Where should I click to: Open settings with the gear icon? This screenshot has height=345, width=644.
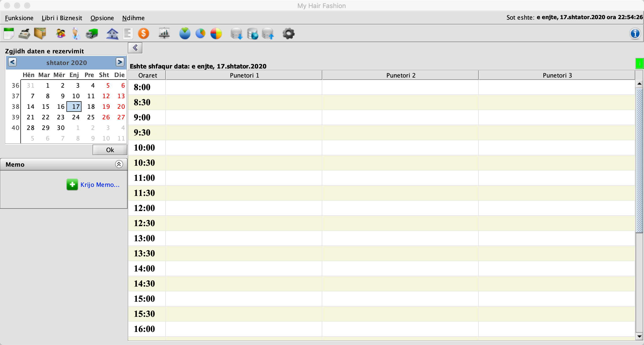tap(288, 33)
